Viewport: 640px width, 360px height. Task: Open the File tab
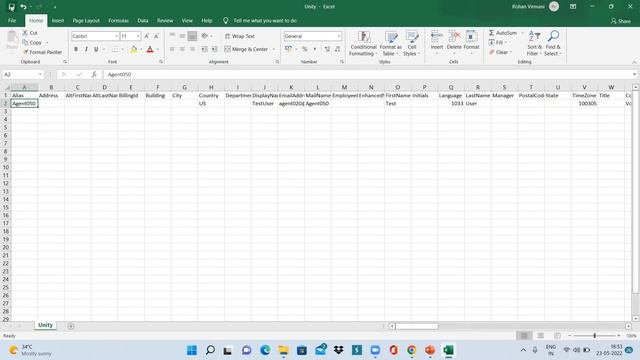pos(12,20)
